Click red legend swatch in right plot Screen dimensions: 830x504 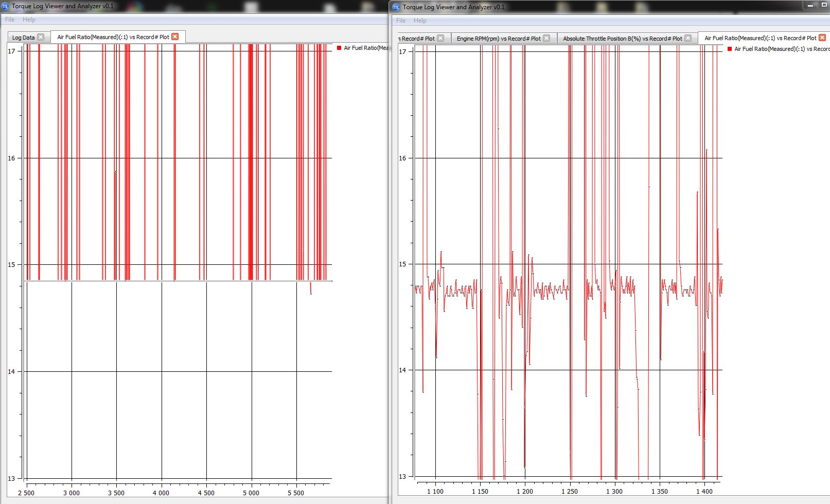point(729,49)
